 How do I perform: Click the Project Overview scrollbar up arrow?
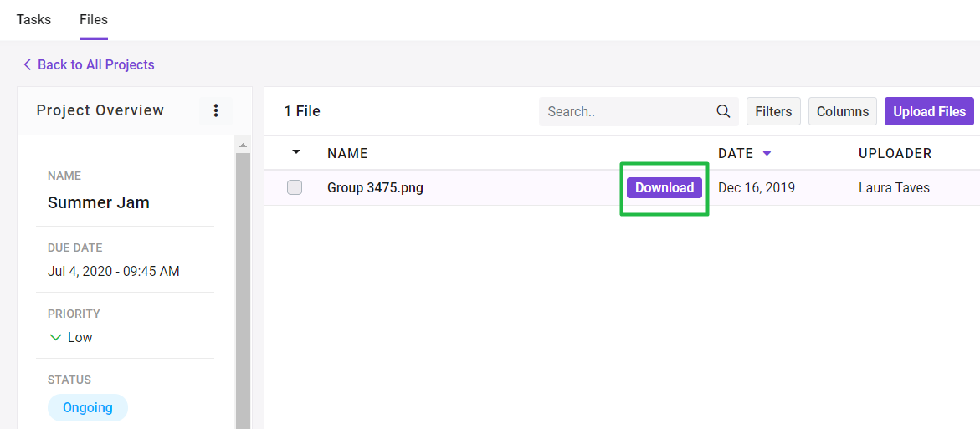click(x=244, y=145)
